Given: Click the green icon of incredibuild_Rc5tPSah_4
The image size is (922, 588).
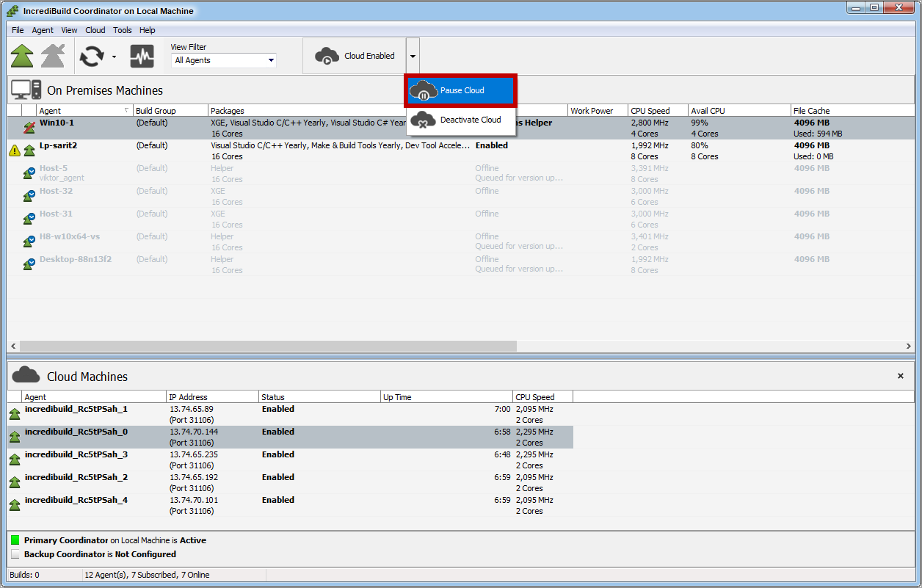Looking at the screenshot, I should 15,505.
